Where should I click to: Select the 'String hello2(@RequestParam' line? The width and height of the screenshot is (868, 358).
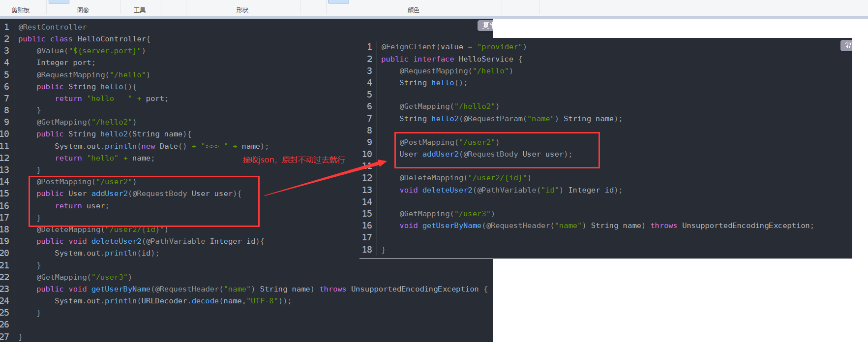pos(510,119)
